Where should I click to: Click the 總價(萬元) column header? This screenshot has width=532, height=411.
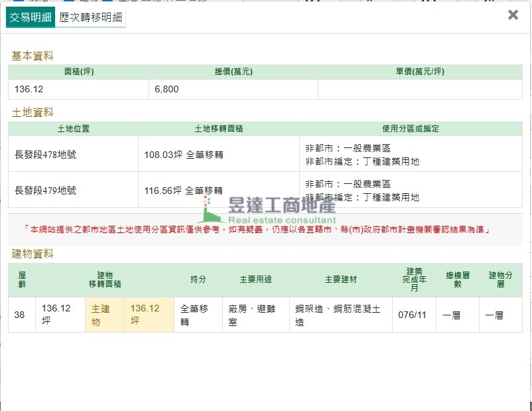233,72
